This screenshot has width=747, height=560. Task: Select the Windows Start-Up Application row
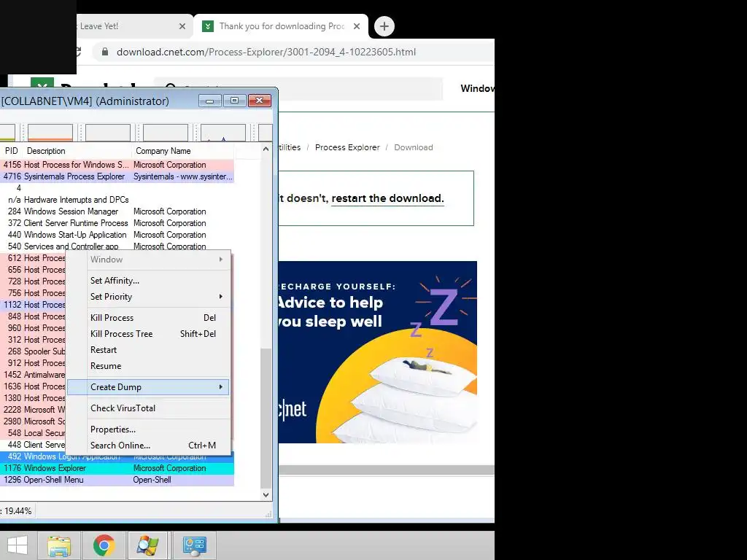[117, 235]
